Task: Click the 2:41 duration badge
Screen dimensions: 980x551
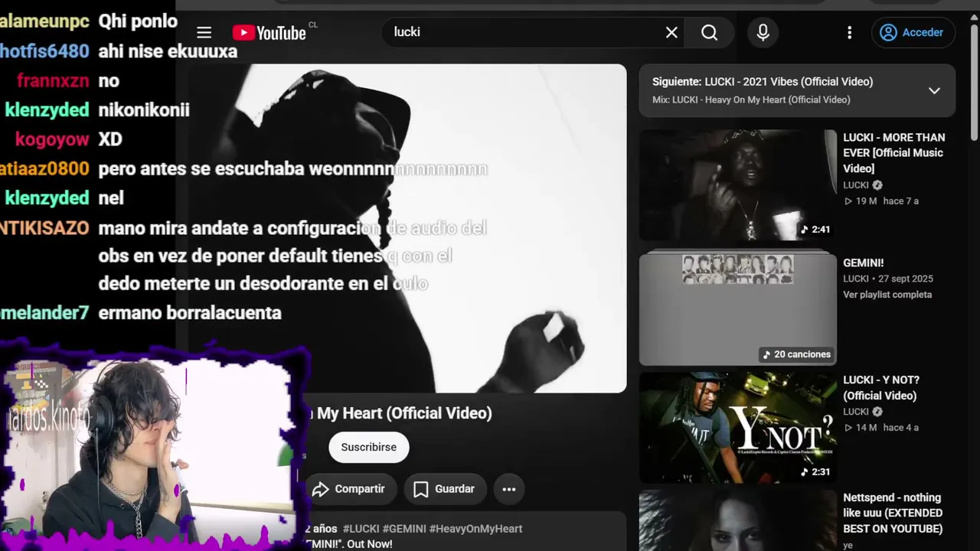Action: click(815, 230)
